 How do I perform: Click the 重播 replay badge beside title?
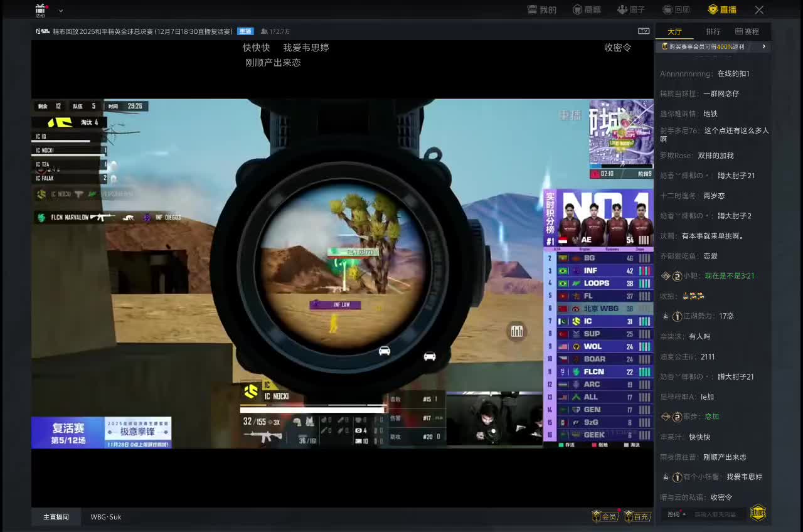point(245,31)
